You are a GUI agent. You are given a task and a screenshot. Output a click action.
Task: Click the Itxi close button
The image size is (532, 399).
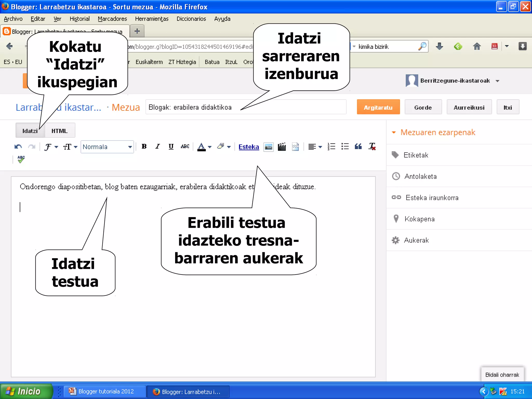click(x=508, y=107)
